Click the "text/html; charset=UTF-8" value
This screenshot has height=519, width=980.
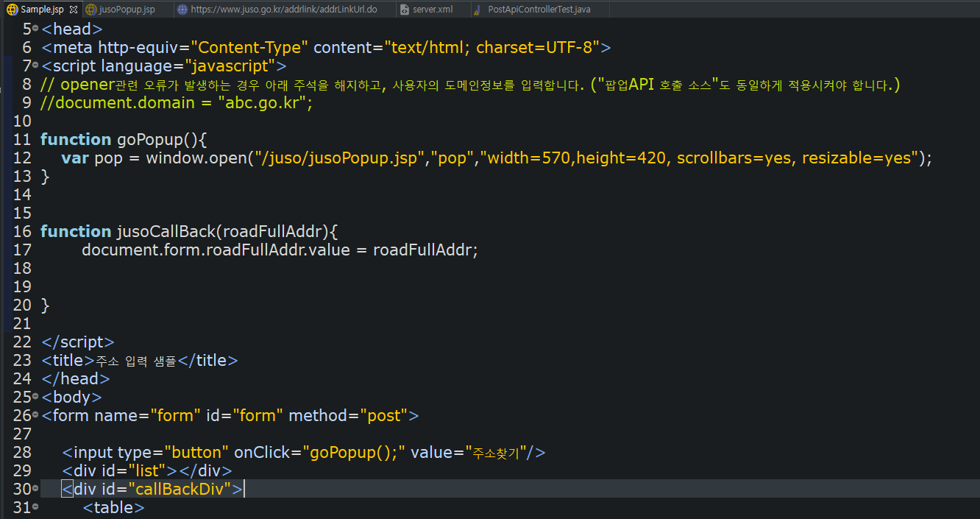[x=491, y=48]
